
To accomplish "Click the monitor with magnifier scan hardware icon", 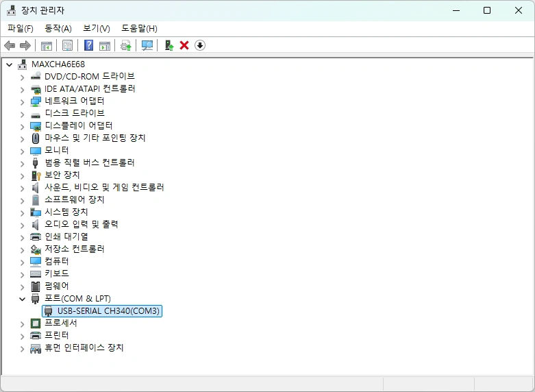I will (147, 45).
